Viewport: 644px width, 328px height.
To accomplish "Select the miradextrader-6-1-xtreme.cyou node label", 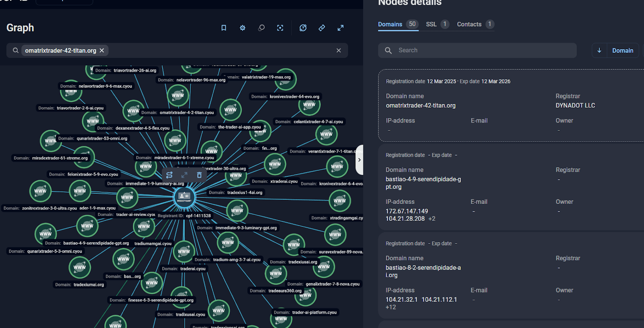I will coord(175,158).
